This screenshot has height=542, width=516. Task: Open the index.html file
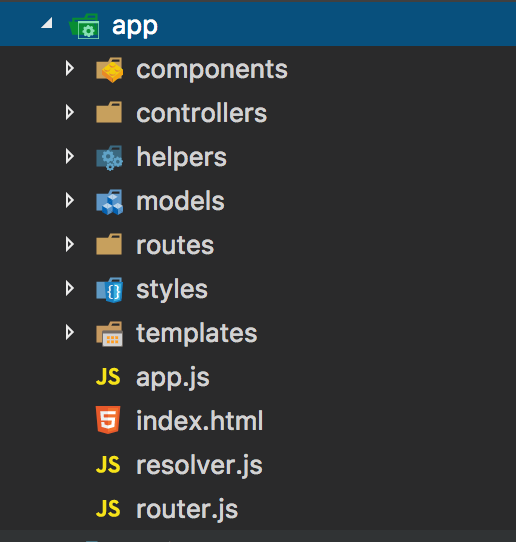[200, 421]
